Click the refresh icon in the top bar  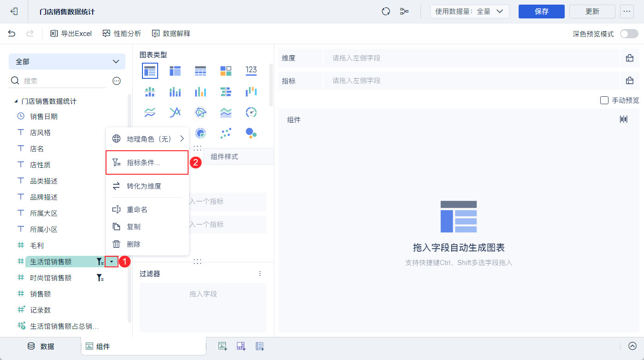386,12
